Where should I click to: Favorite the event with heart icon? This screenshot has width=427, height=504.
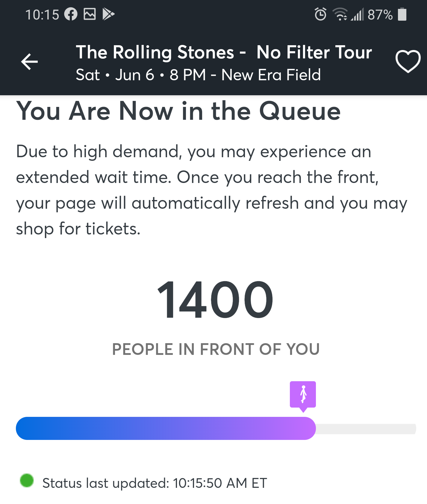[x=408, y=61]
